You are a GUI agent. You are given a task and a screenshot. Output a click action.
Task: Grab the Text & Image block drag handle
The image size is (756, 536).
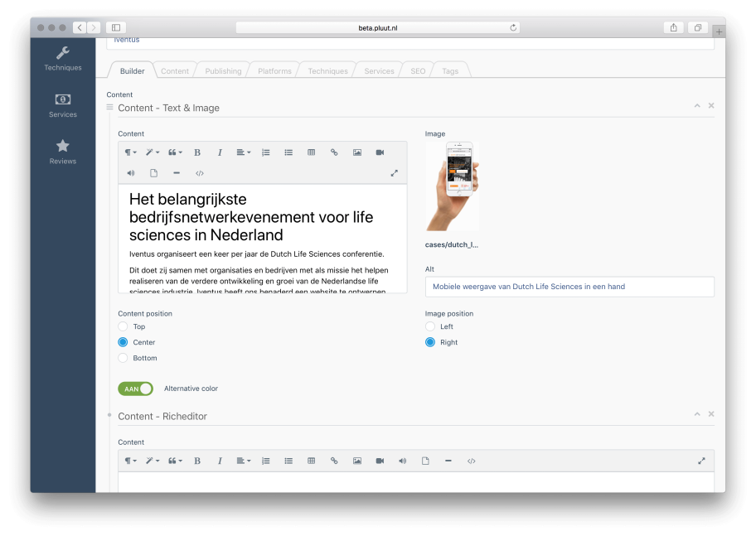pos(110,107)
